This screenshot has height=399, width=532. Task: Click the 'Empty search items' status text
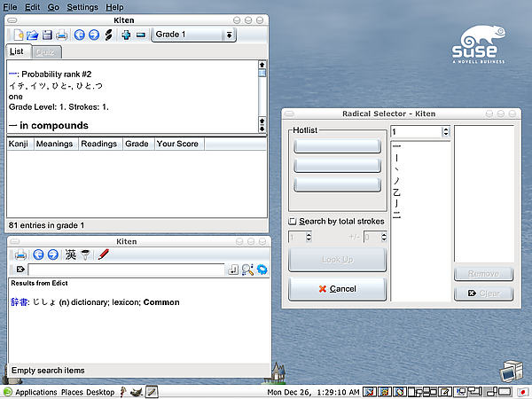point(48,370)
